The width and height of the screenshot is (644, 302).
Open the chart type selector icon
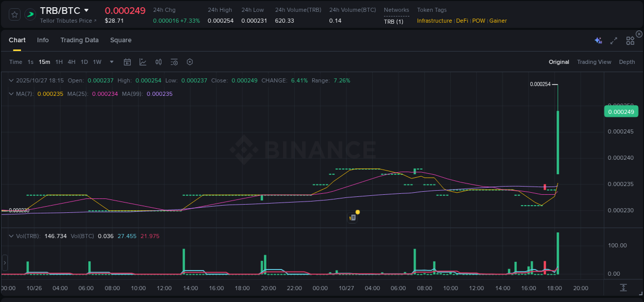pos(143,62)
